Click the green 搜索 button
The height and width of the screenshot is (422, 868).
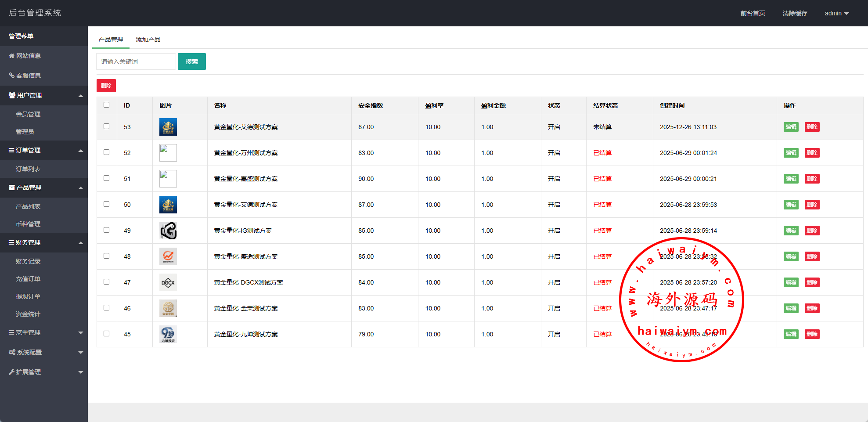tap(191, 61)
